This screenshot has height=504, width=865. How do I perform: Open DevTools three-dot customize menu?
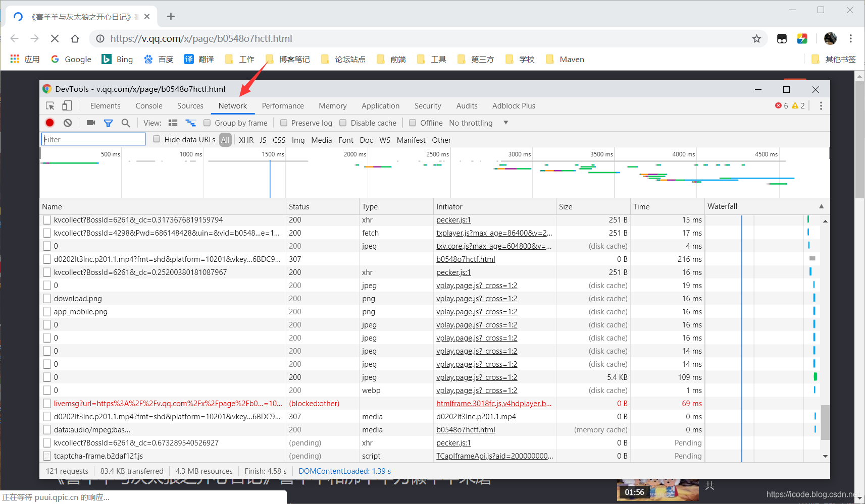tap(821, 106)
